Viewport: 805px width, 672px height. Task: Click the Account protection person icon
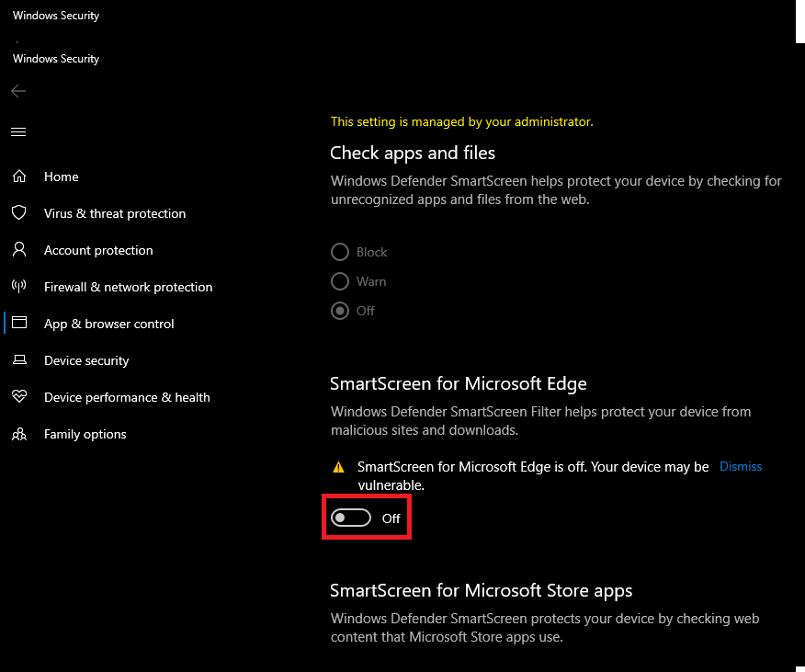(x=19, y=250)
